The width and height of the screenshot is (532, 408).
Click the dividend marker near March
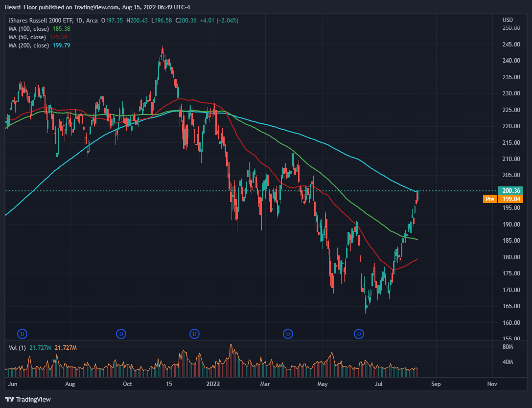click(x=288, y=334)
